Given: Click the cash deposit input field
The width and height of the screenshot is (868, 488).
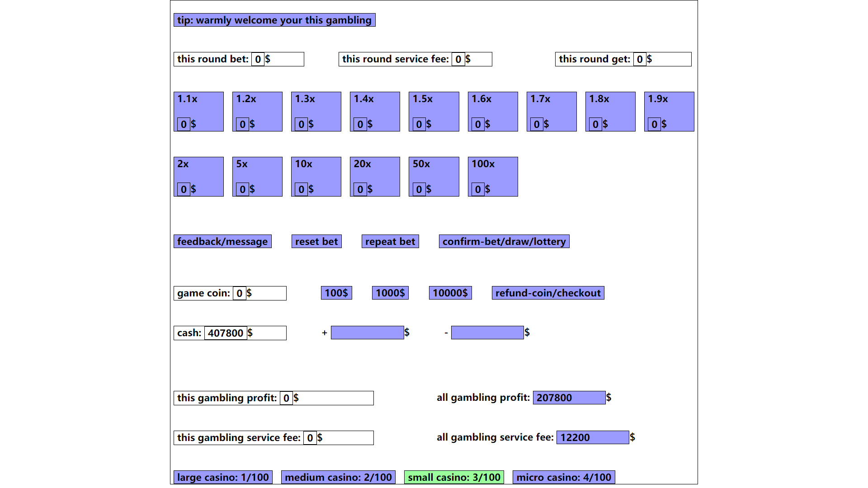Looking at the screenshot, I should pyautogui.click(x=367, y=333).
